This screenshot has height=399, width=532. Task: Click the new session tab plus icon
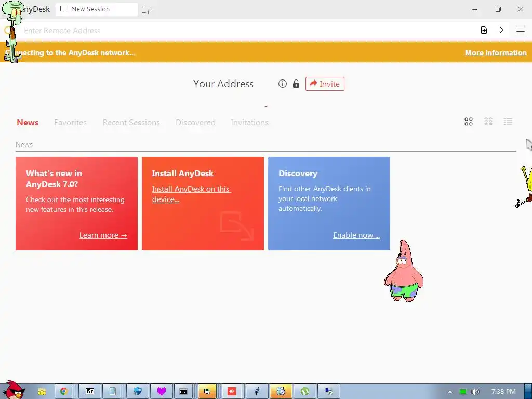(146, 10)
